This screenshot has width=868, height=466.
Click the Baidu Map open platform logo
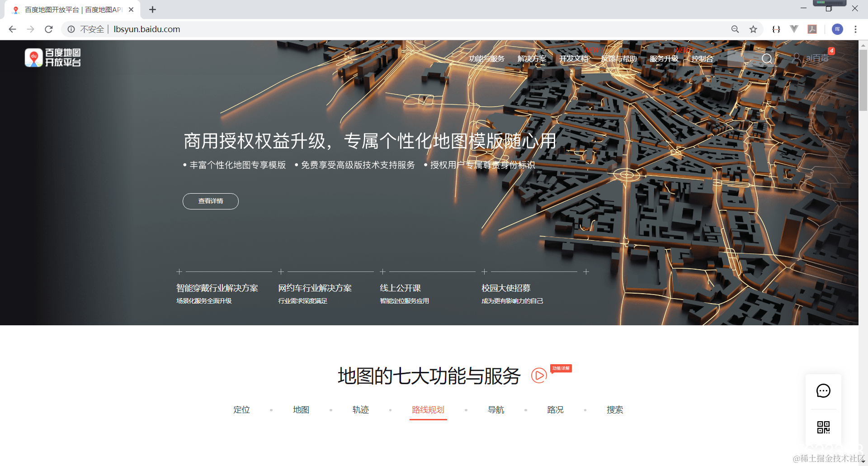click(x=52, y=57)
